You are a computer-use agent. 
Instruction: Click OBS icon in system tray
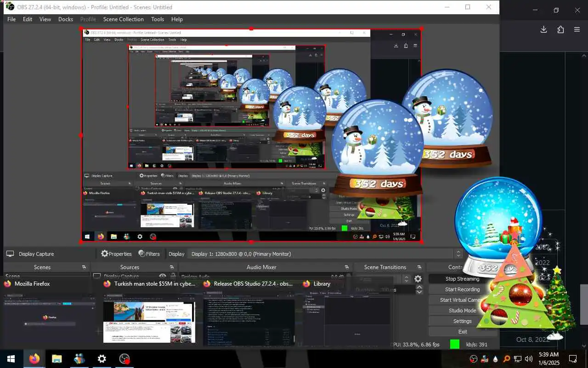tap(474, 359)
